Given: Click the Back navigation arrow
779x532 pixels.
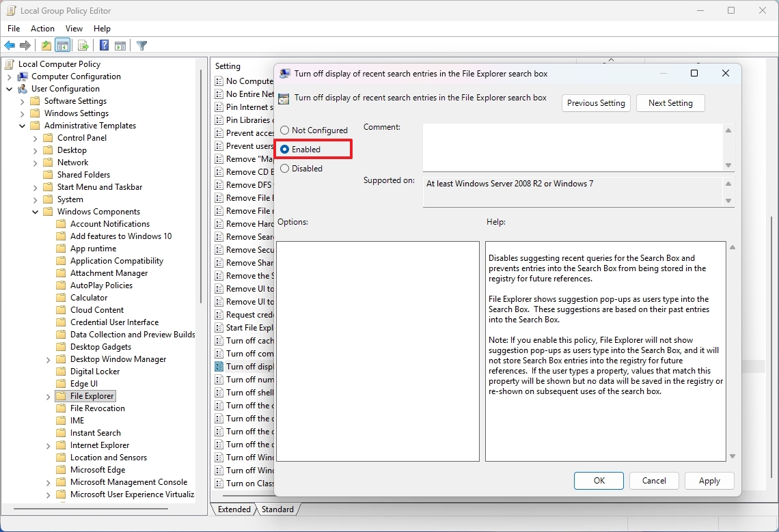Looking at the screenshot, I should tap(9, 45).
